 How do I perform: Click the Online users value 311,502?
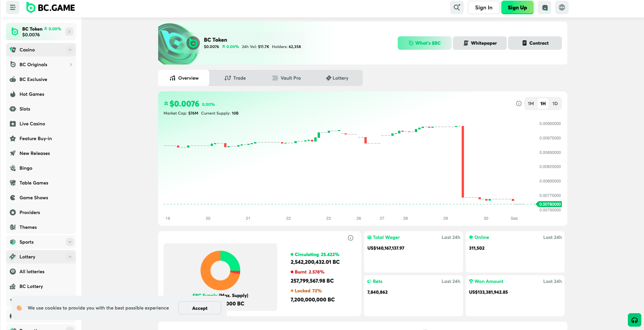[477, 248]
